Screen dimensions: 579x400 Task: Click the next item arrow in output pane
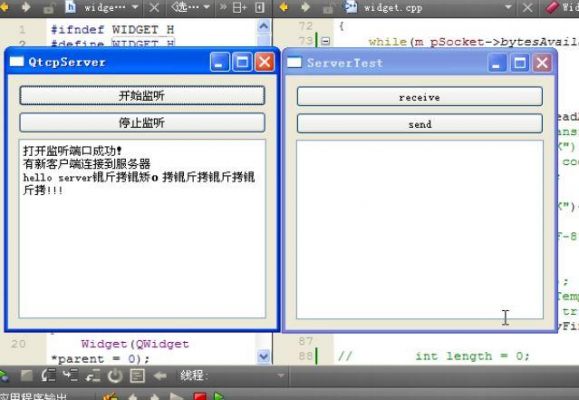point(154,397)
